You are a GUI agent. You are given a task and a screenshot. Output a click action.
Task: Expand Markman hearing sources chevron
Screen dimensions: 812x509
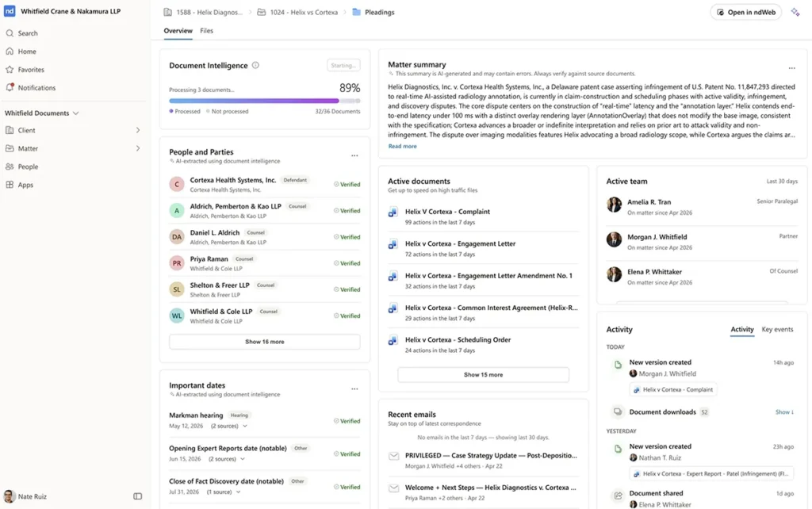[245, 427]
